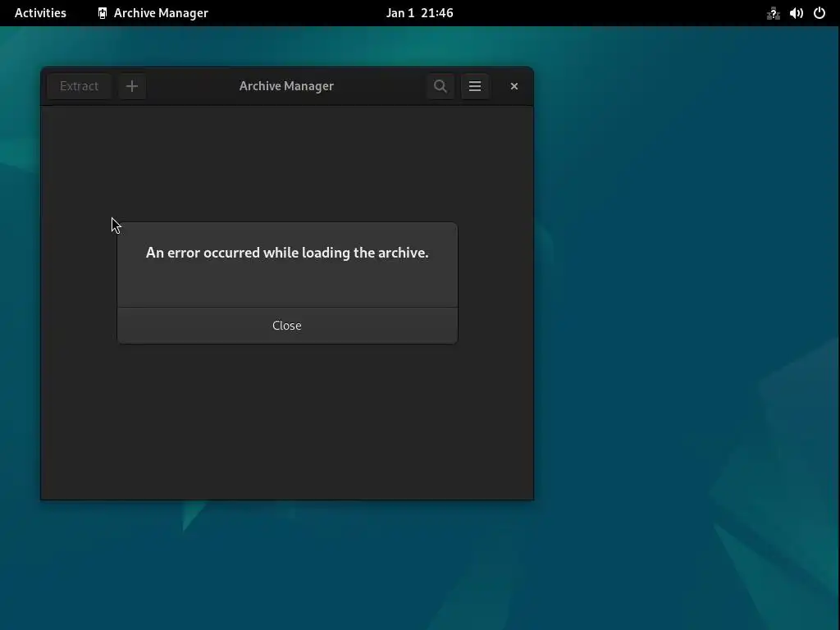Close the Archive Manager window

[514, 86]
